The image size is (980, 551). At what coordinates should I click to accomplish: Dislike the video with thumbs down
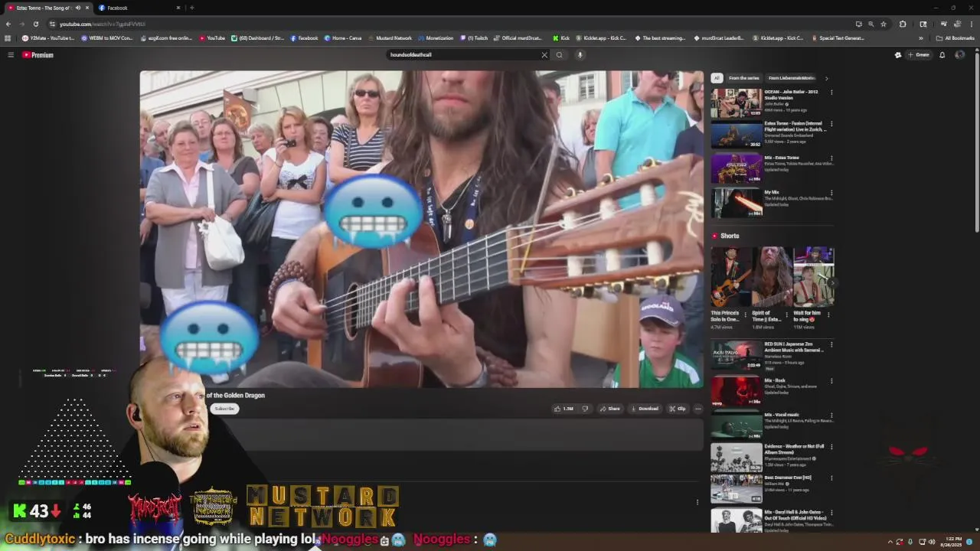(x=585, y=409)
